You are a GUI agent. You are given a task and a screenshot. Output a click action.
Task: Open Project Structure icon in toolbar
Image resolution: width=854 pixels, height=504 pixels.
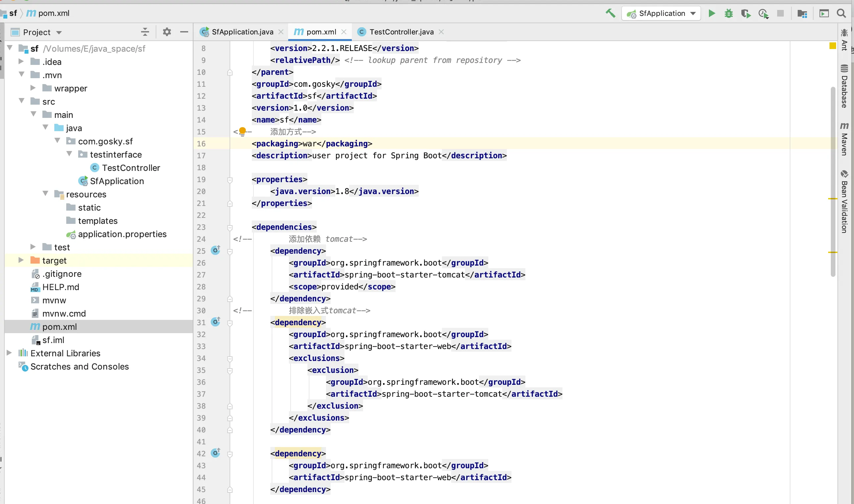pyautogui.click(x=802, y=14)
